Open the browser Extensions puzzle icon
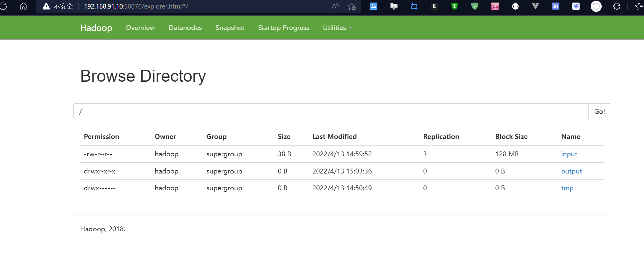 point(616,6)
